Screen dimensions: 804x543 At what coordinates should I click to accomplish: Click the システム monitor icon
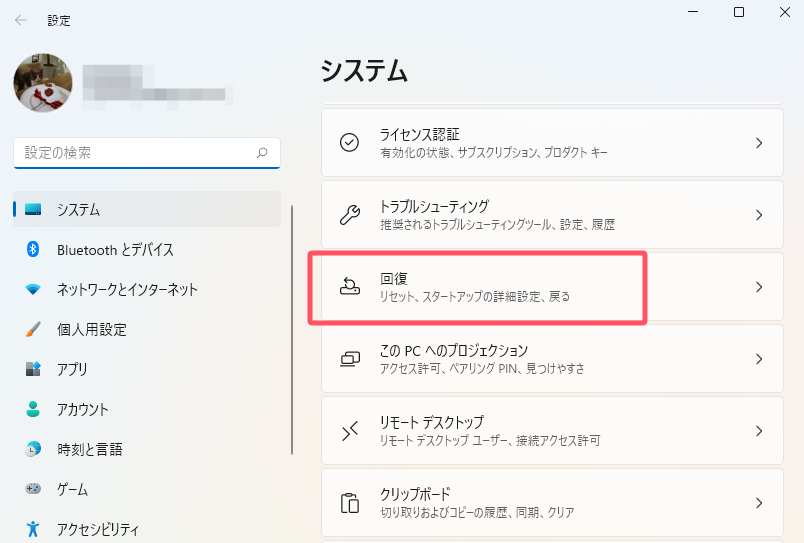33,209
